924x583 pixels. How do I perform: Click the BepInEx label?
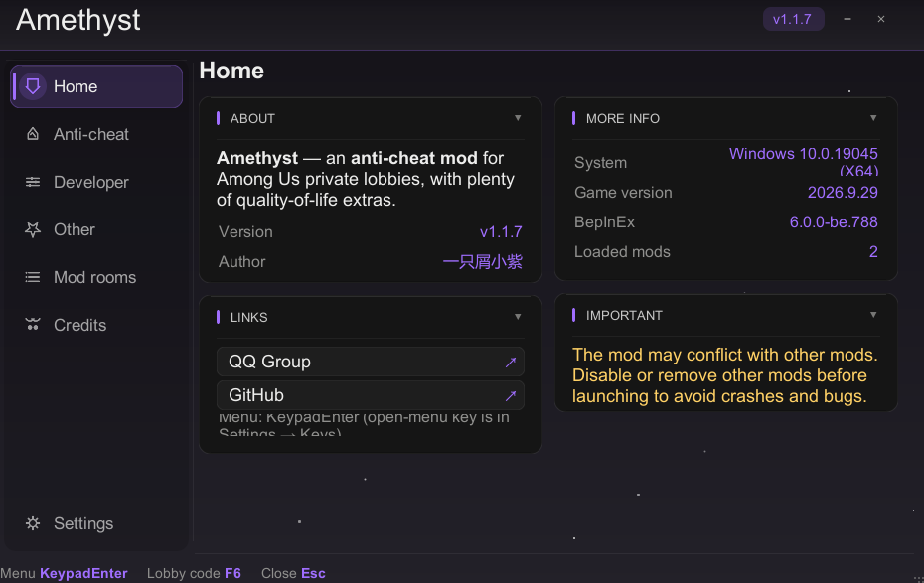click(605, 222)
